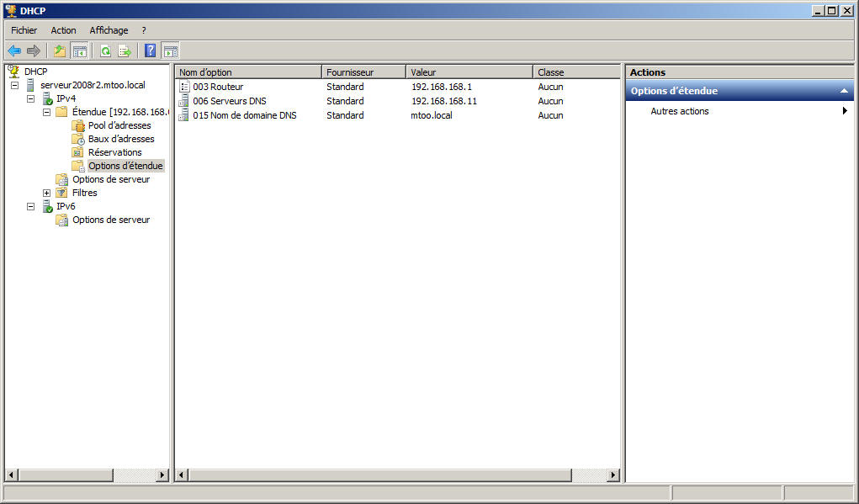Click the Options de serveur icon under IPv6
The width and height of the screenshot is (859, 504).
point(62,220)
